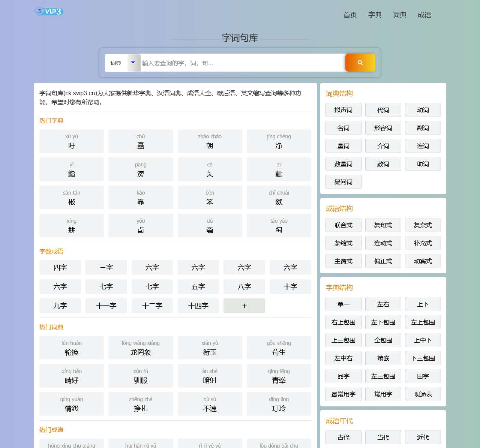Open the 四字 idiom length filter
This screenshot has width=480, height=448.
tap(60, 267)
